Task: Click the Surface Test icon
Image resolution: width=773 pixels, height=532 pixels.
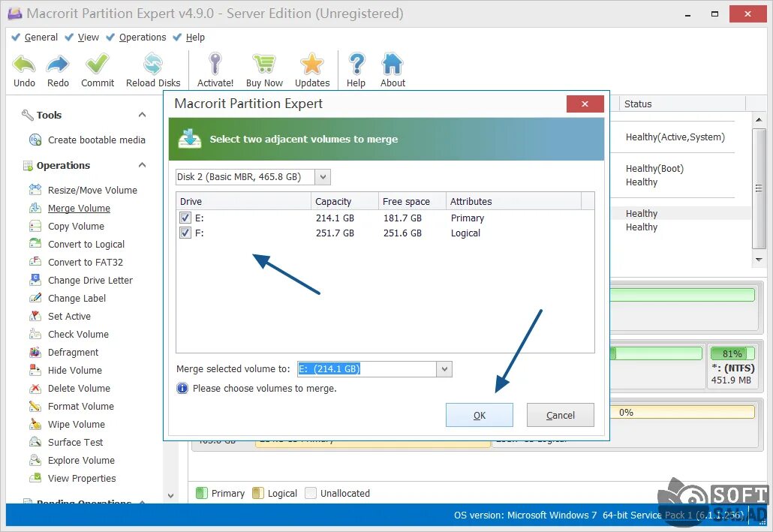Action: click(35, 442)
